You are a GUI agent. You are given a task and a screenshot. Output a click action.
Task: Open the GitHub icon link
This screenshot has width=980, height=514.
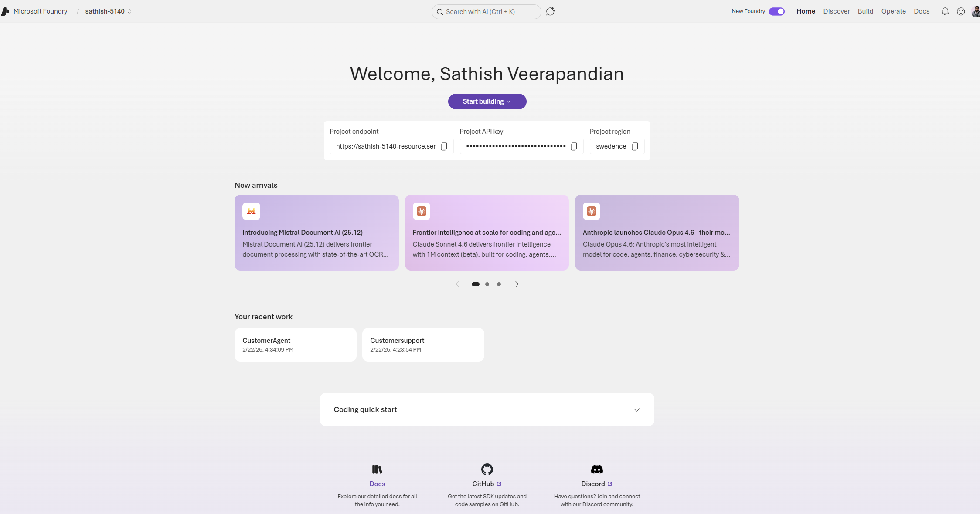pos(487,469)
